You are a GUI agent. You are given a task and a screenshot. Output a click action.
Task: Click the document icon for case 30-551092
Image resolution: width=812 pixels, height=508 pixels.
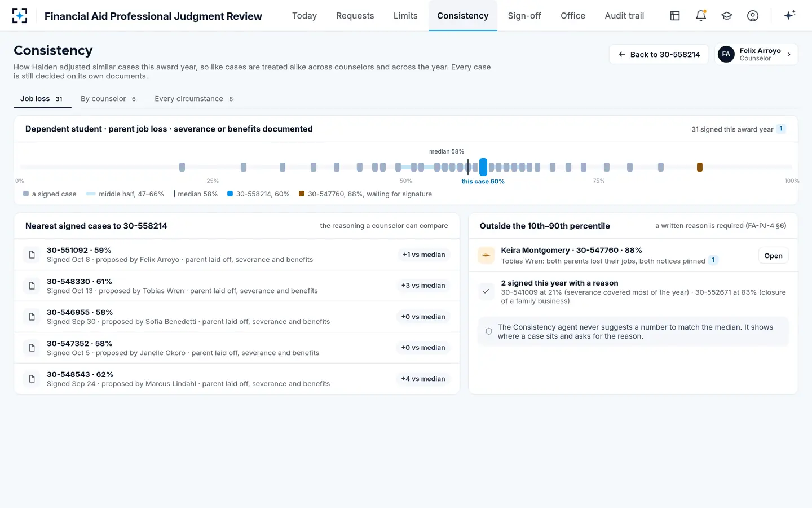pyautogui.click(x=32, y=255)
